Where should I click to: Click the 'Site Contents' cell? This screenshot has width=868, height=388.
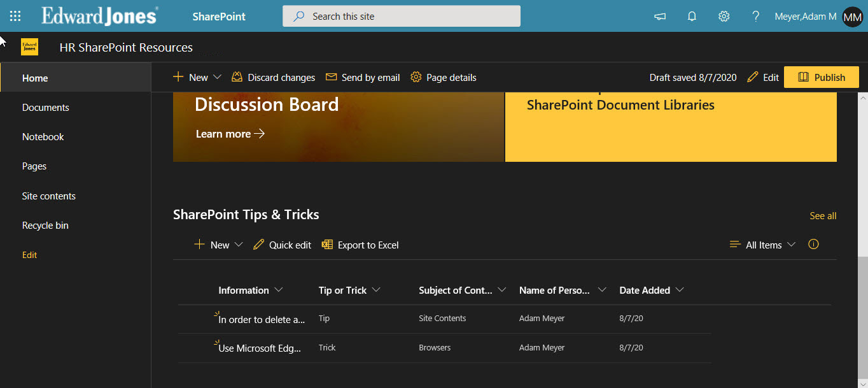pyautogui.click(x=442, y=319)
